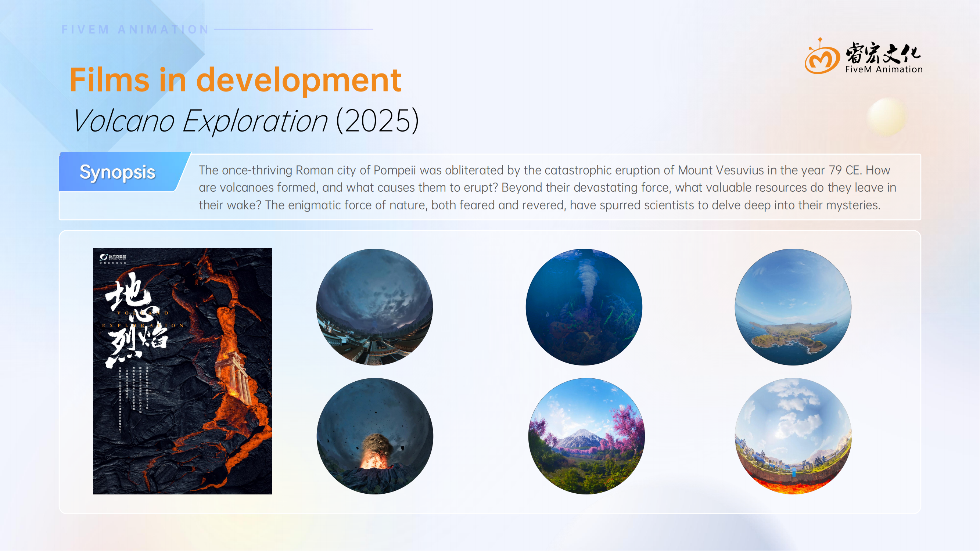This screenshot has height=551, width=980.
Task: Click the 'FiveM Animation' text under the logo
Action: (x=884, y=69)
